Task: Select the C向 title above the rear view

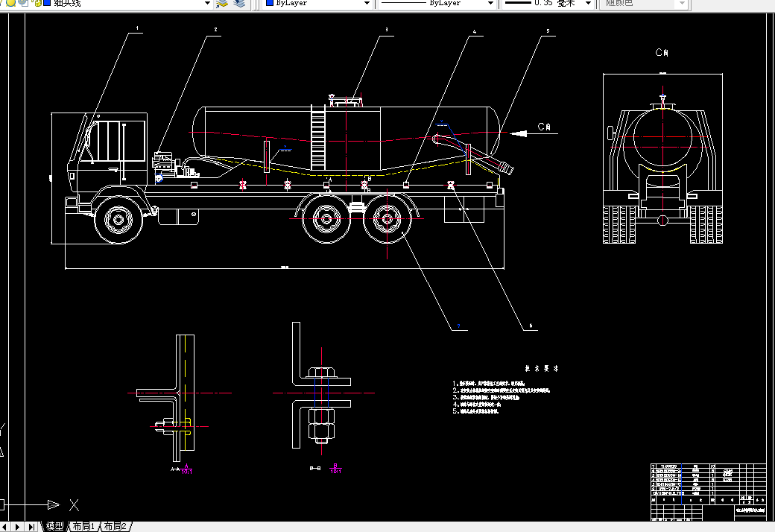Action: [x=662, y=52]
